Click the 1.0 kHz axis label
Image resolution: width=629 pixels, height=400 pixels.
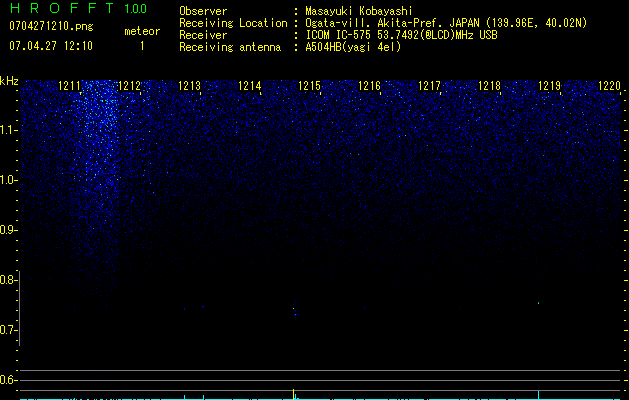(9, 180)
